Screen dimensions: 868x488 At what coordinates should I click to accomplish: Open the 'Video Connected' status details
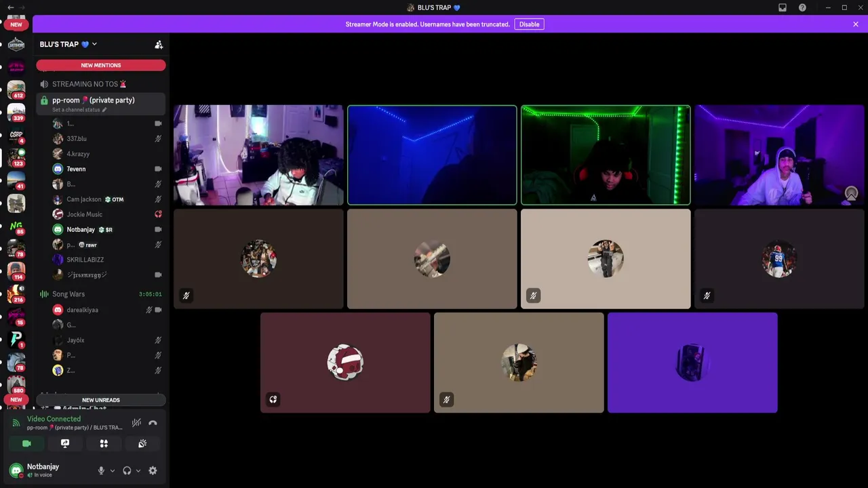(x=54, y=419)
